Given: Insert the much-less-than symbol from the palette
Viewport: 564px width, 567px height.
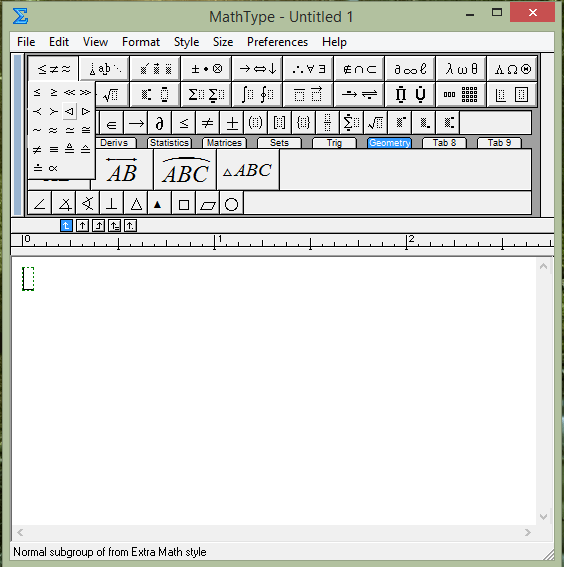Looking at the screenshot, I should click(x=69, y=93).
